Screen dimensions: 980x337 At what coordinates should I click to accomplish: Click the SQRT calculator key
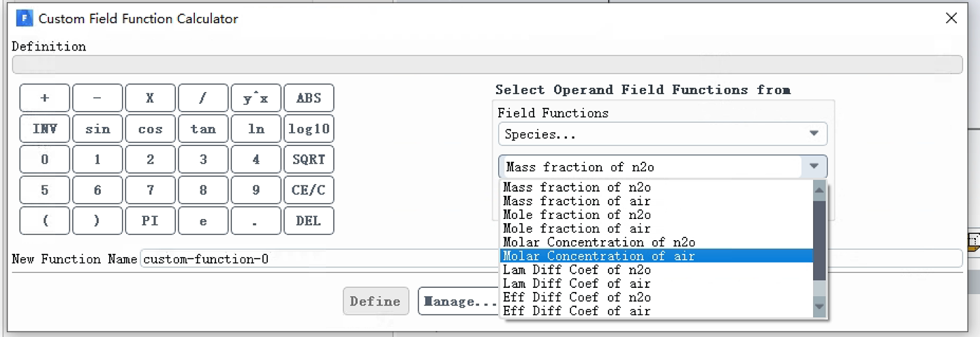pyautogui.click(x=309, y=160)
